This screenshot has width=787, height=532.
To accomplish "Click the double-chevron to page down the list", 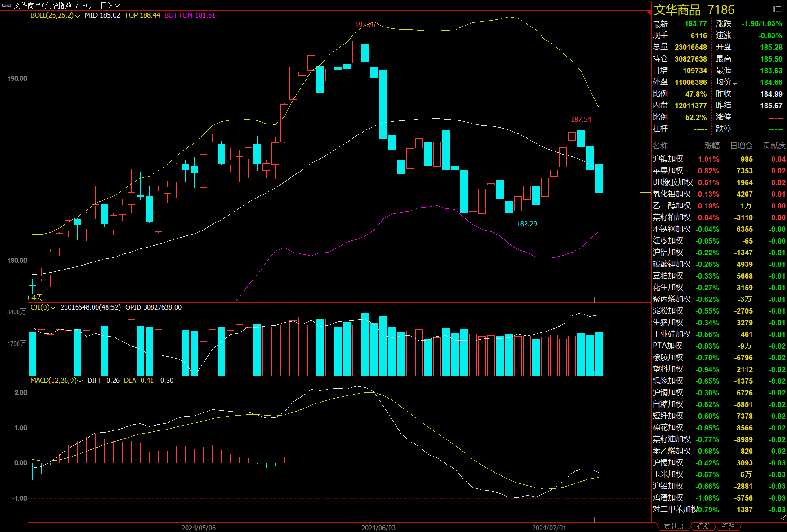I will 783,518.
